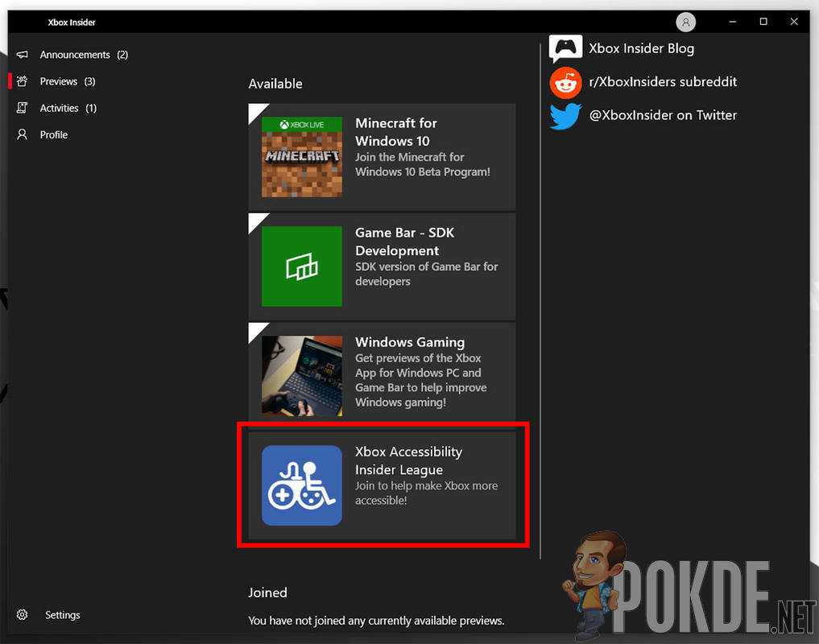Maximize the Xbox Insider window
The image size is (819, 644).
point(763,22)
